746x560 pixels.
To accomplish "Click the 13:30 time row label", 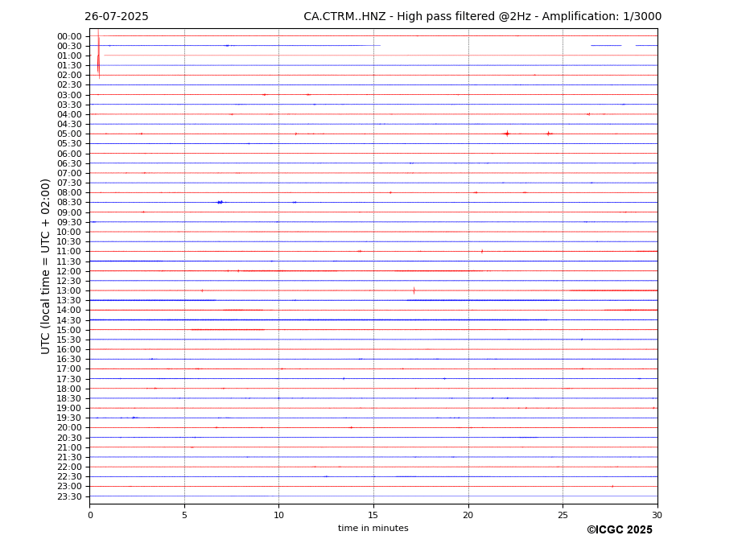I will (69, 301).
